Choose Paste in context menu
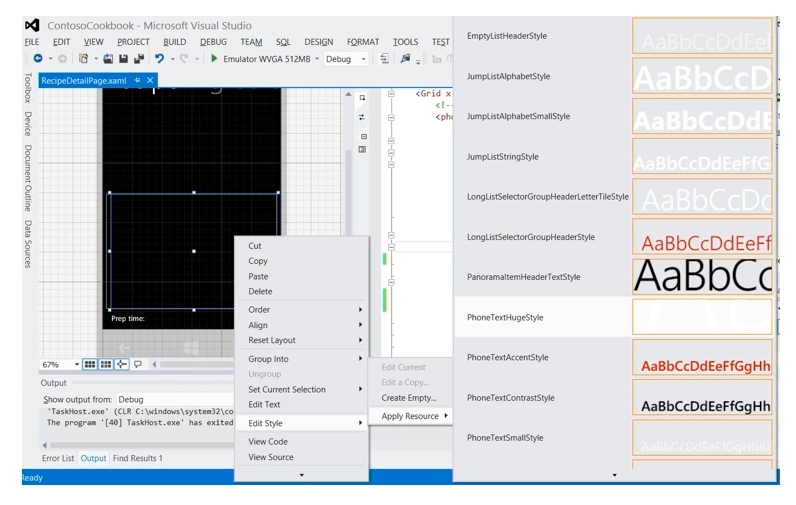Image resolution: width=796 pixels, height=505 pixels. [302, 276]
